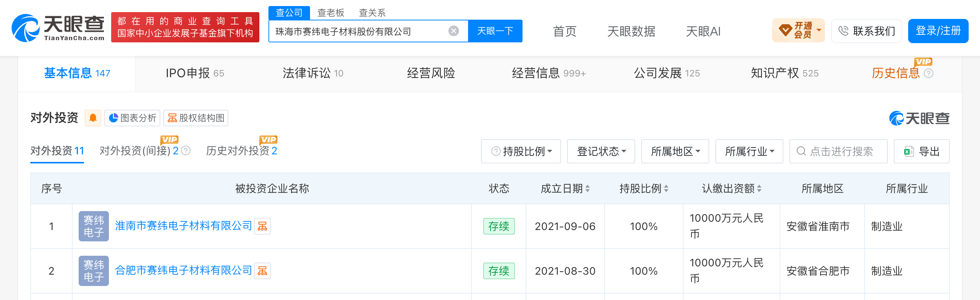Open the IPO申报 tab
Image resolution: width=980 pixels, height=300 pixels.
(x=195, y=73)
